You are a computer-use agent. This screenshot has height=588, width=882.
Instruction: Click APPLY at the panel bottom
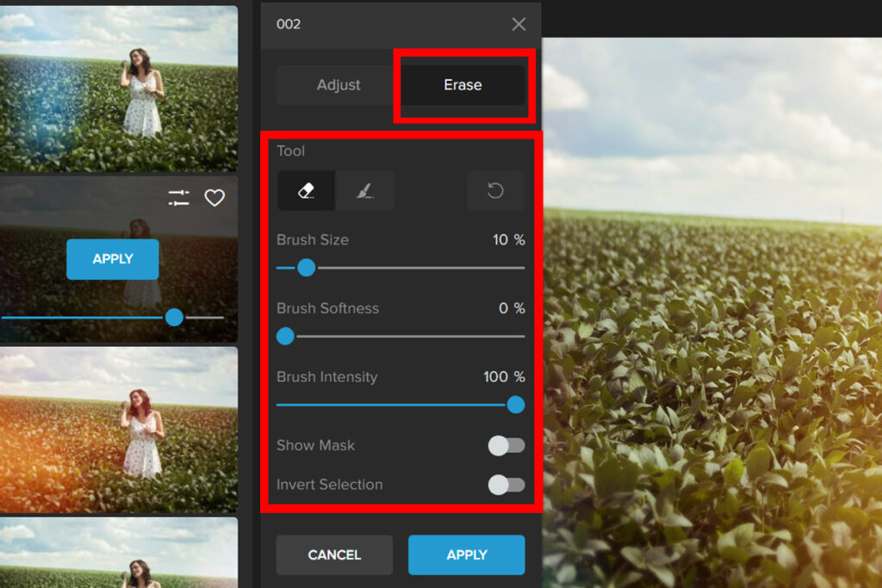(466, 554)
